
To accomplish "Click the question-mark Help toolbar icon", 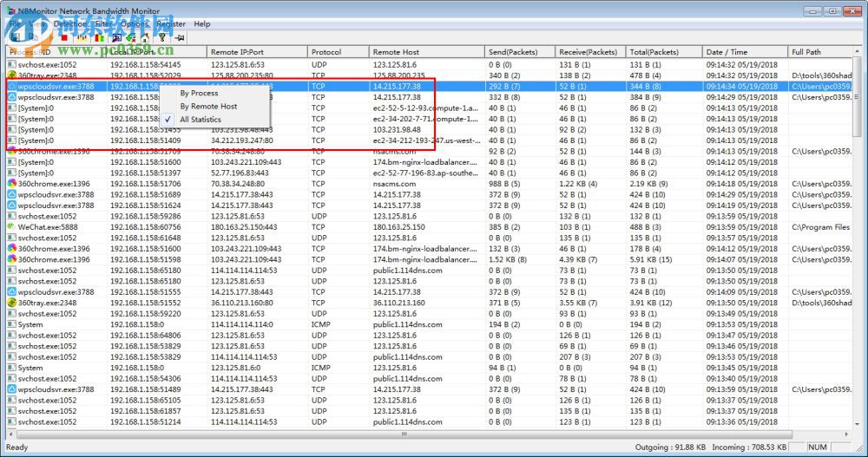I will click(x=162, y=37).
